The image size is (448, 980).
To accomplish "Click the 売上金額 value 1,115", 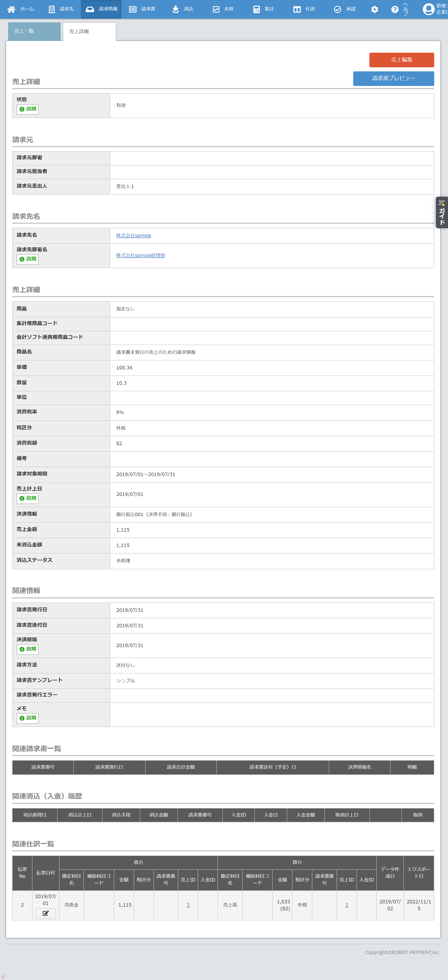I will [x=123, y=530].
